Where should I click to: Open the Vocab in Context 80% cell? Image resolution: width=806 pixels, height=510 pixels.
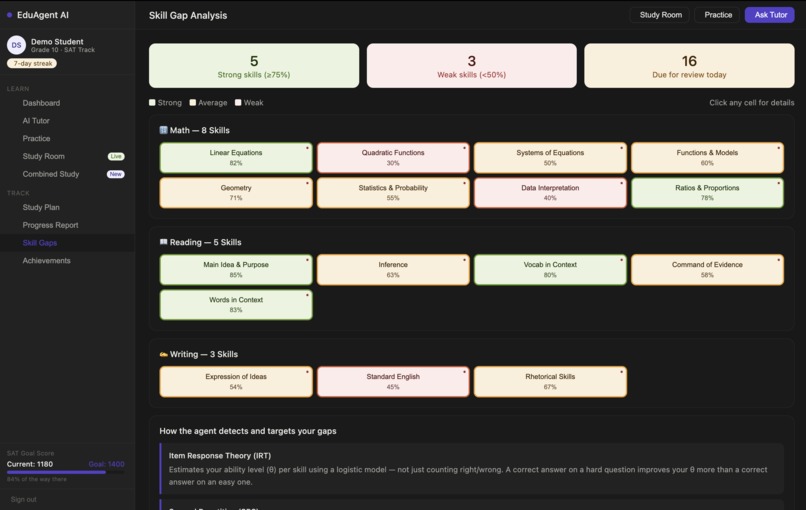(550, 270)
